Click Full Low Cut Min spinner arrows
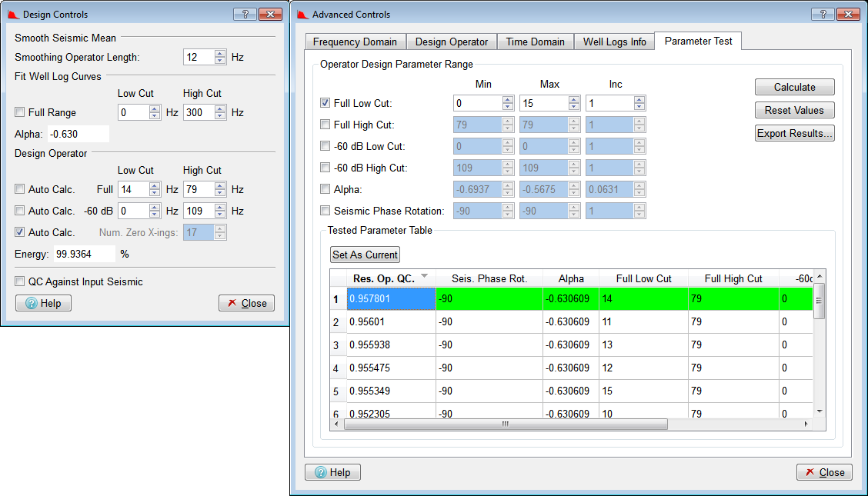Viewport: 868px width, 496px height. pyautogui.click(x=508, y=103)
